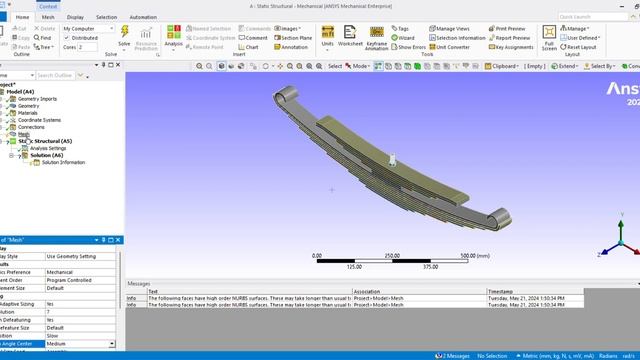
Task: Select Materials in the outline tree
Action: tap(27, 113)
